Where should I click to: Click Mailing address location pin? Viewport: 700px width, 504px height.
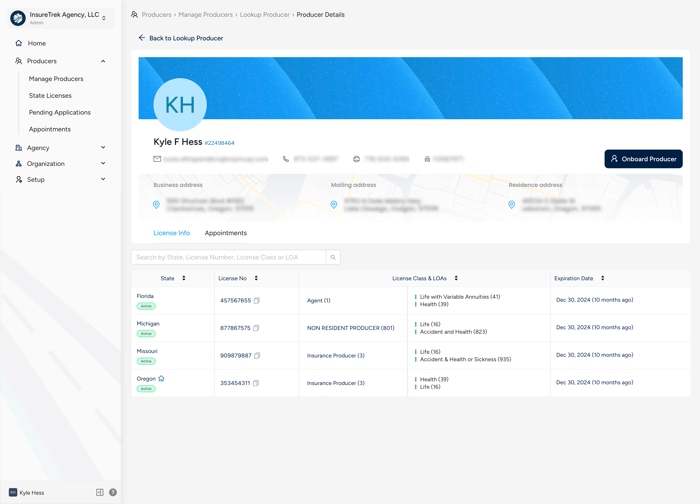pos(333,204)
